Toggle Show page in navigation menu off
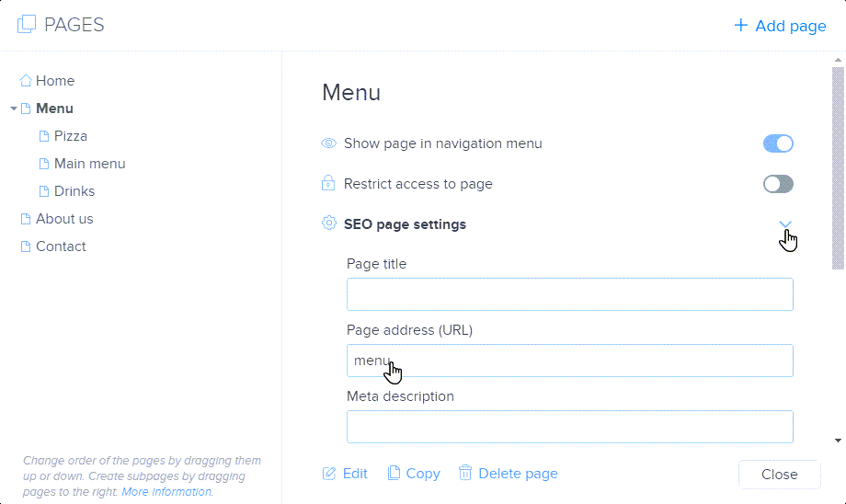This screenshot has height=504, width=846. tap(778, 143)
